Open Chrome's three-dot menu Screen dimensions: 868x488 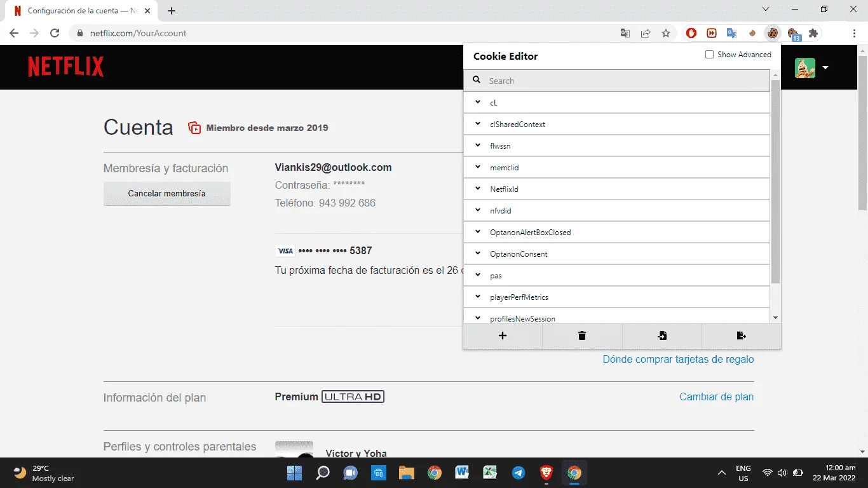(x=854, y=33)
